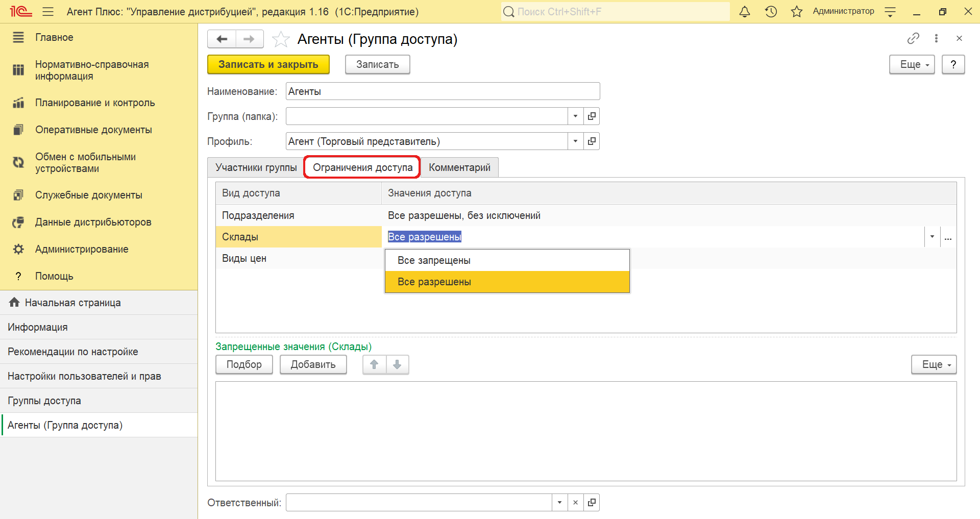Open Настройки пользователей и прав item
The width and height of the screenshot is (980, 519).
coord(99,376)
